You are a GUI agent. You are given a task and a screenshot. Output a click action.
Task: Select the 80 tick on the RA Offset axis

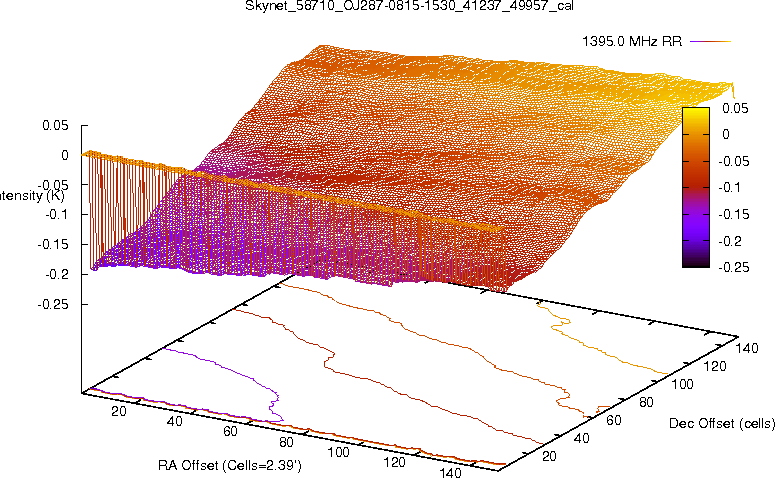tap(286, 442)
